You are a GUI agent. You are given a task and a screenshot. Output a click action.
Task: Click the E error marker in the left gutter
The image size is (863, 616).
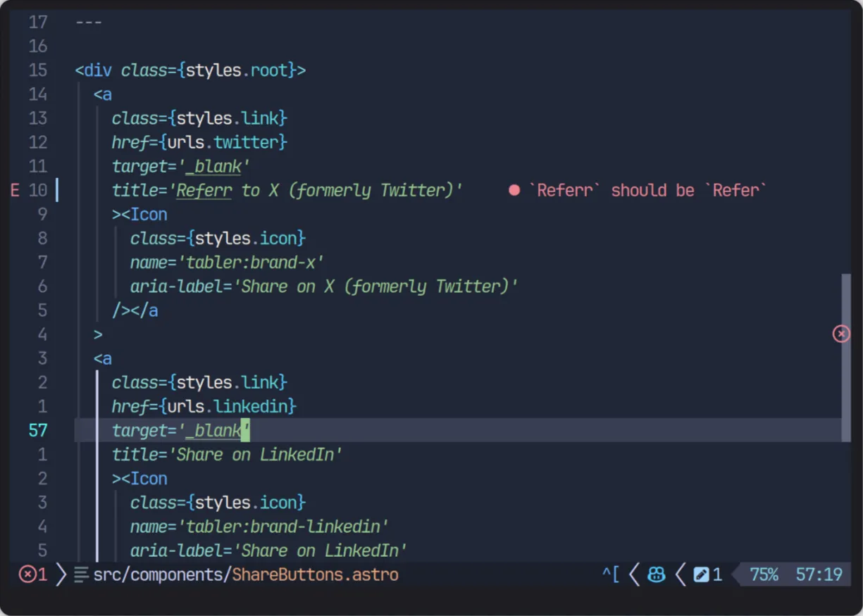[14, 190]
